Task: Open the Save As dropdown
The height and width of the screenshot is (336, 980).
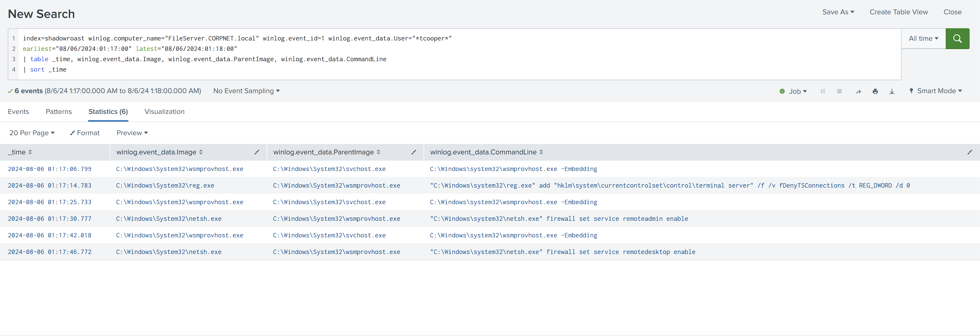Action: 838,12
